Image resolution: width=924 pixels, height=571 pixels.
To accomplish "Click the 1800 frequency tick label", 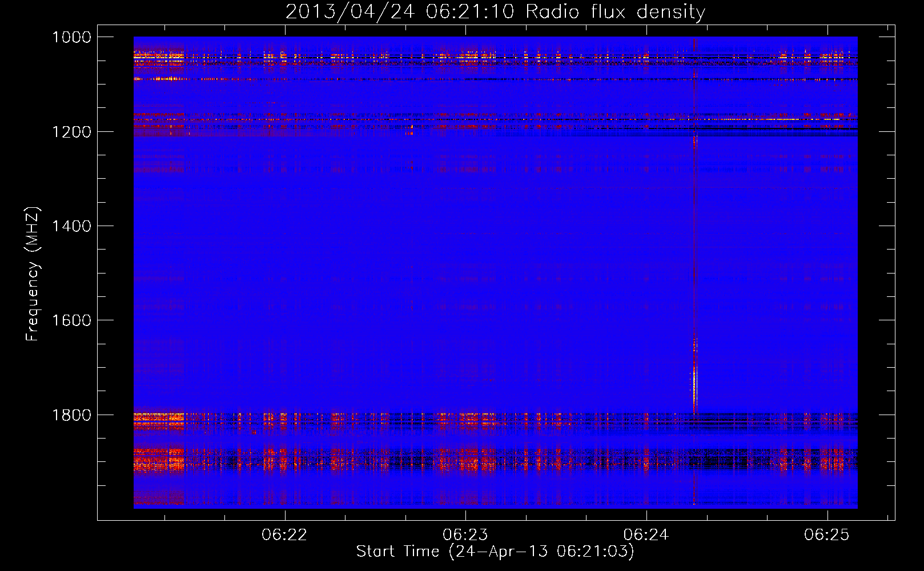I will pyautogui.click(x=71, y=415).
